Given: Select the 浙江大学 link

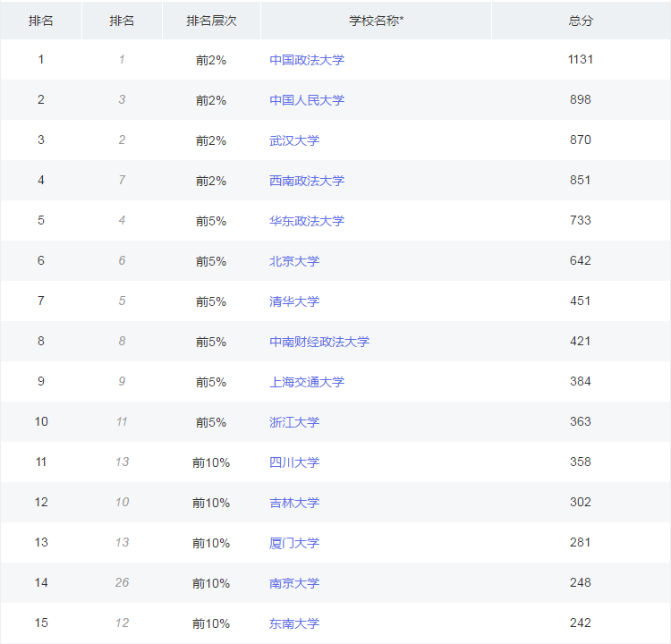Looking at the screenshot, I should (x=294, y=422).
